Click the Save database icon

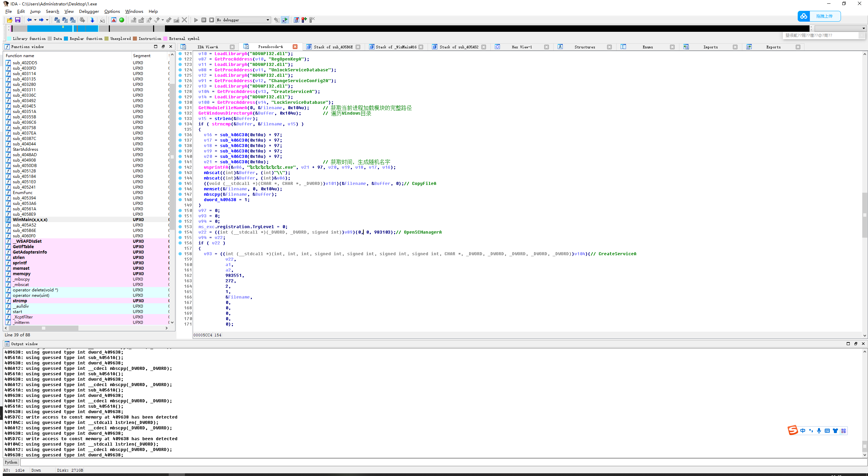click(x=18, y=20)
